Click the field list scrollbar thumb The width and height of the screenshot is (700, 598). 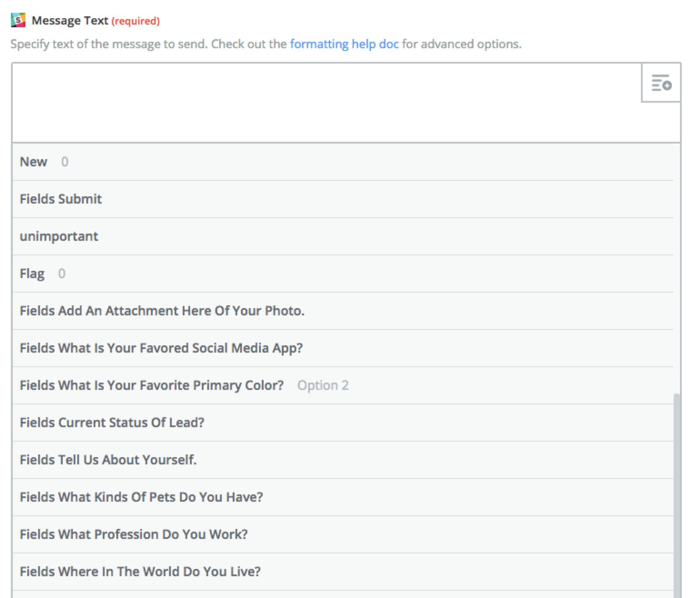(677, 495)
